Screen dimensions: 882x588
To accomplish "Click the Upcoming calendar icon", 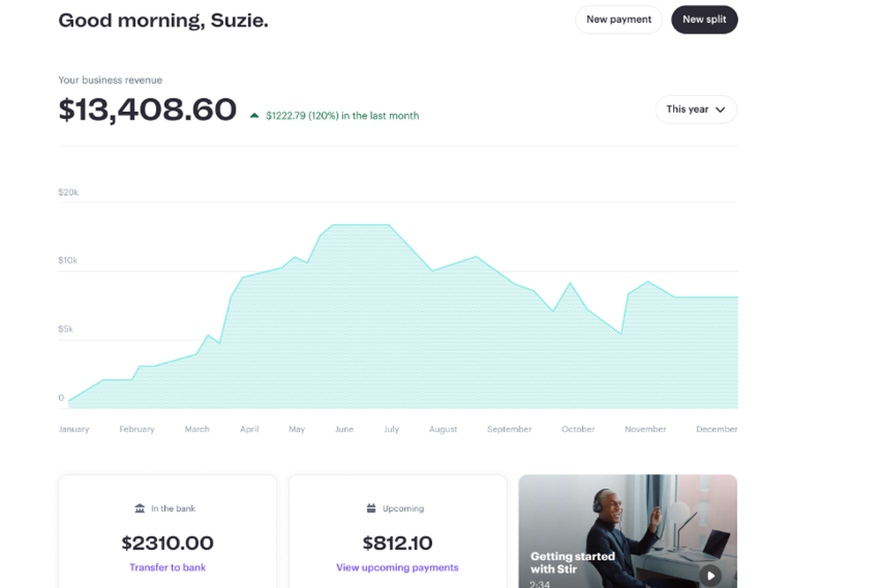I will (x=371, y=509).
